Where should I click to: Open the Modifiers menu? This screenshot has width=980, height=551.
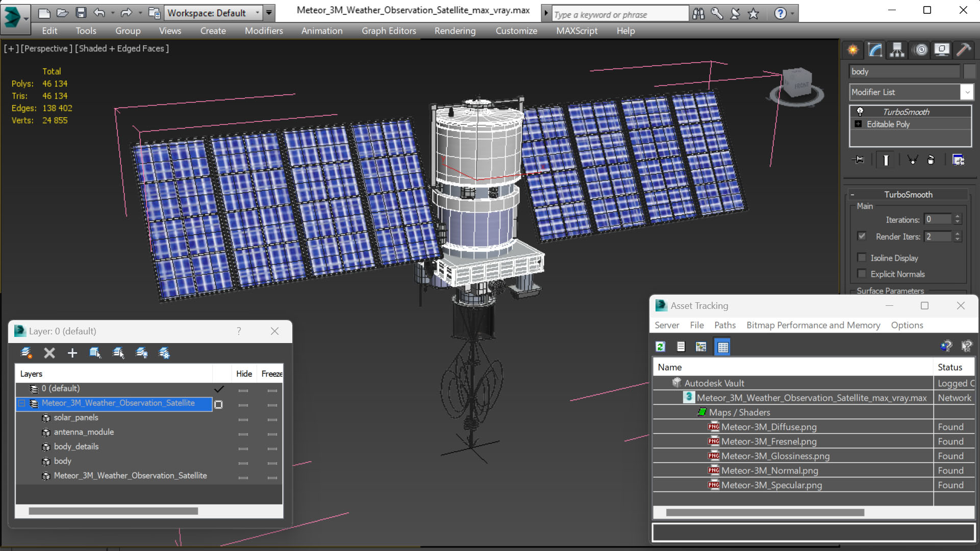[264, 31]
